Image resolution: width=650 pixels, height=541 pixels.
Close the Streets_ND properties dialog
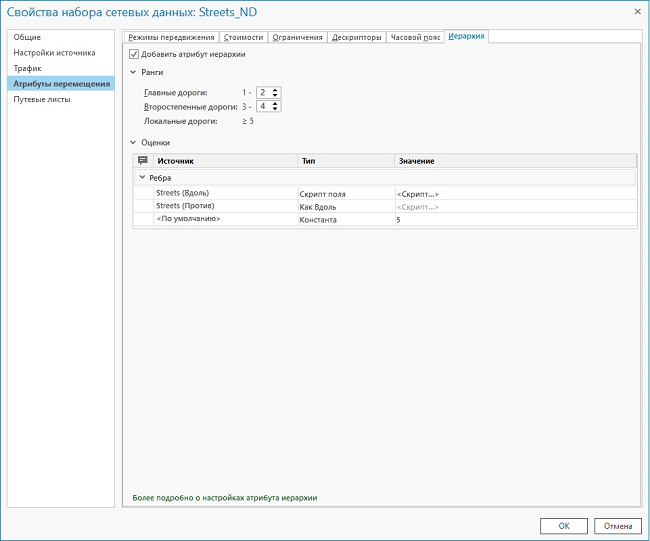click(x=637, y=10)
